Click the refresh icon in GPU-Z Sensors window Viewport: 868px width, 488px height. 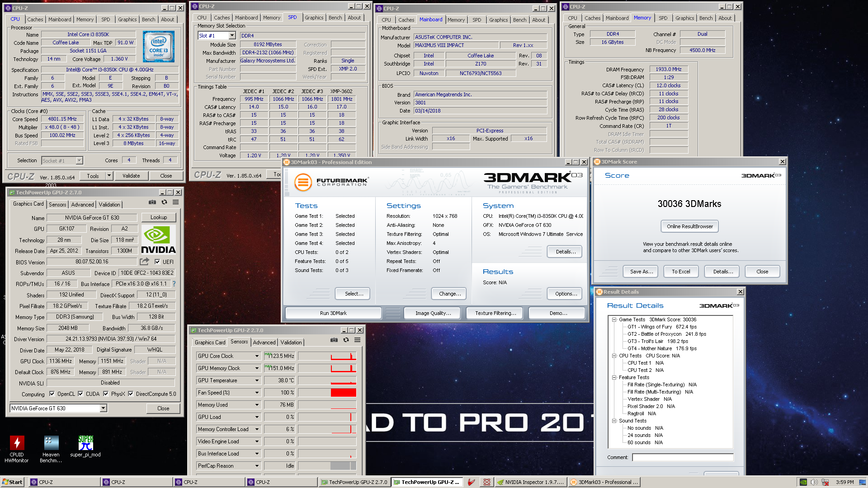point(346,340)
